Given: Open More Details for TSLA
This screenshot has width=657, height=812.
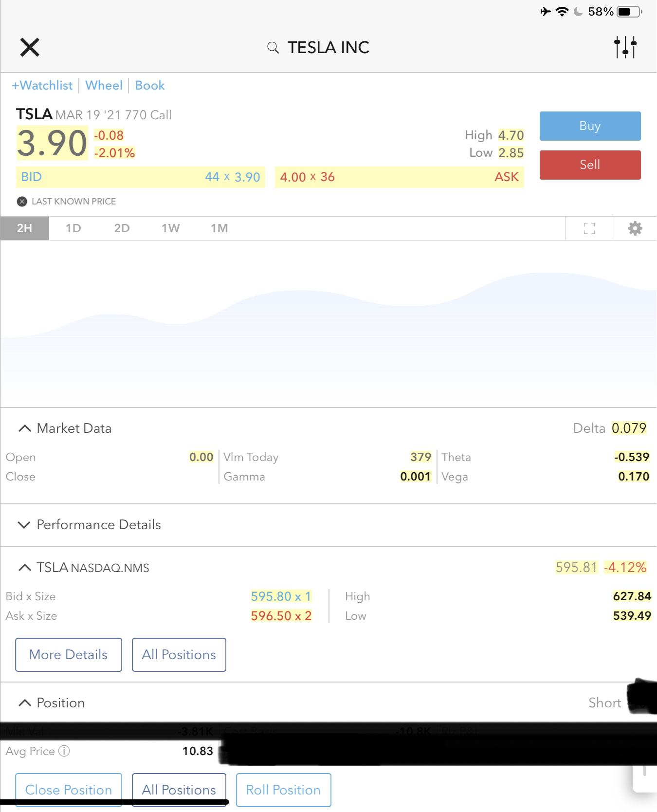Looking at the screenshot, I should (69, 655).
